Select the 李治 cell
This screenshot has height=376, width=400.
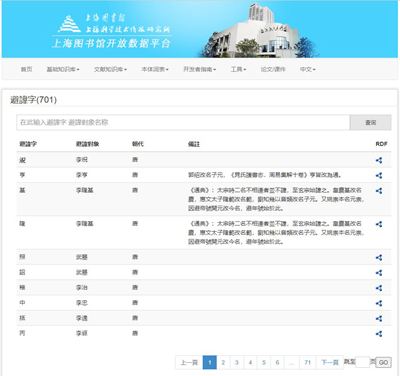(x=82, y=287)
